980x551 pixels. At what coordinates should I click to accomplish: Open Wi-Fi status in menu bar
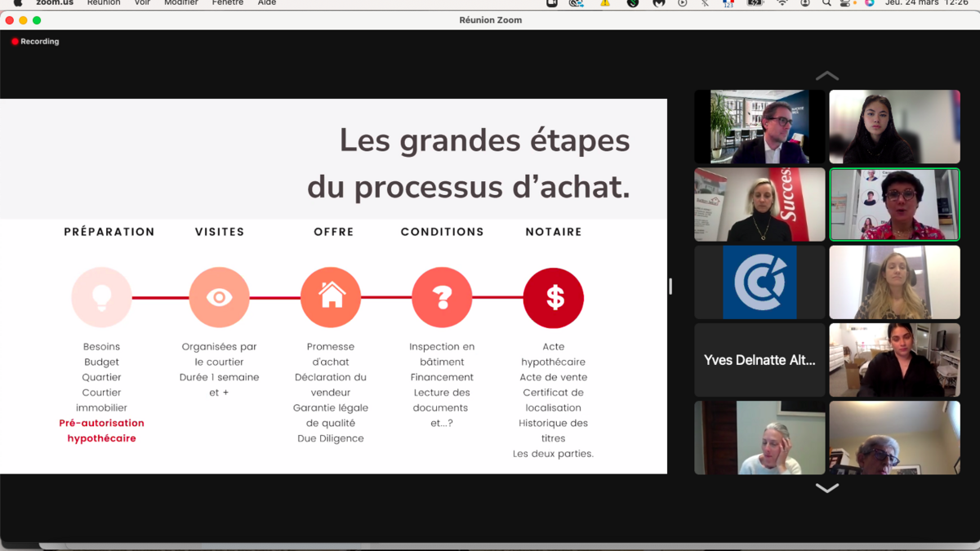point(782,3)
